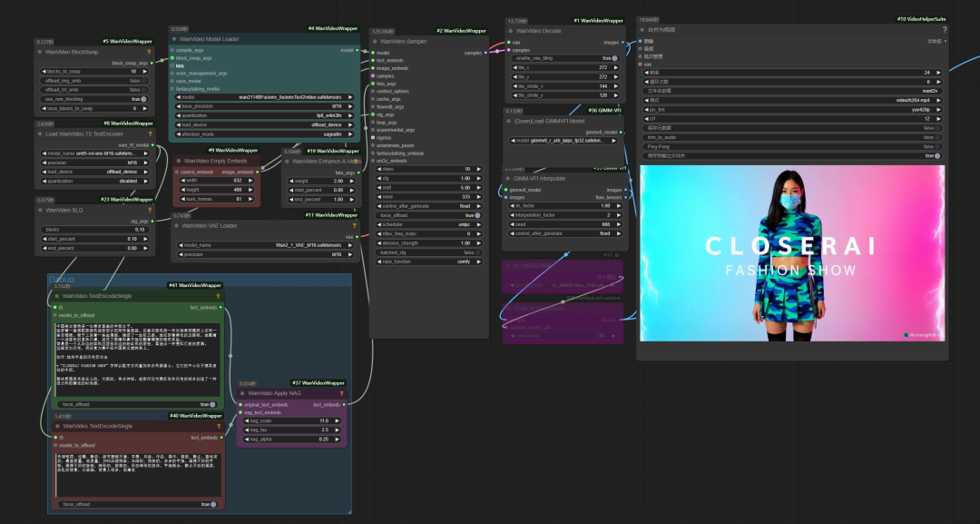Toggle offload_img_emb on BlockSwap node

[x=95, y=81]
